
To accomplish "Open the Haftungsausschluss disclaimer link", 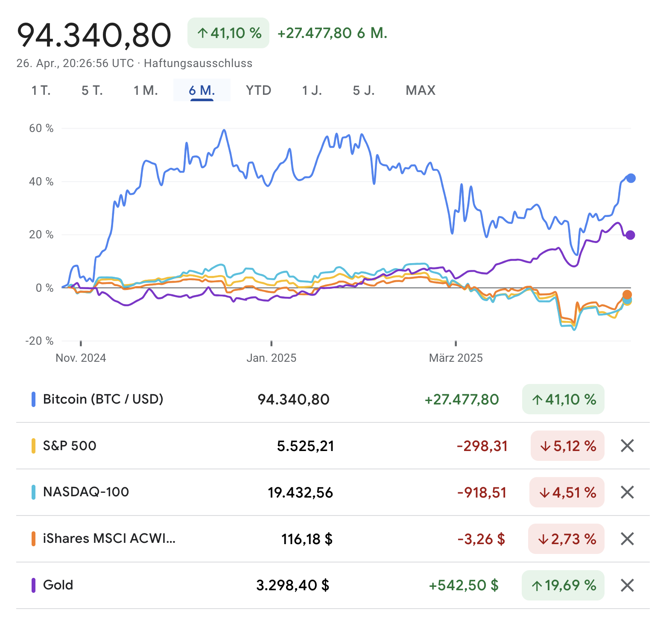I will tap(198, 64).
